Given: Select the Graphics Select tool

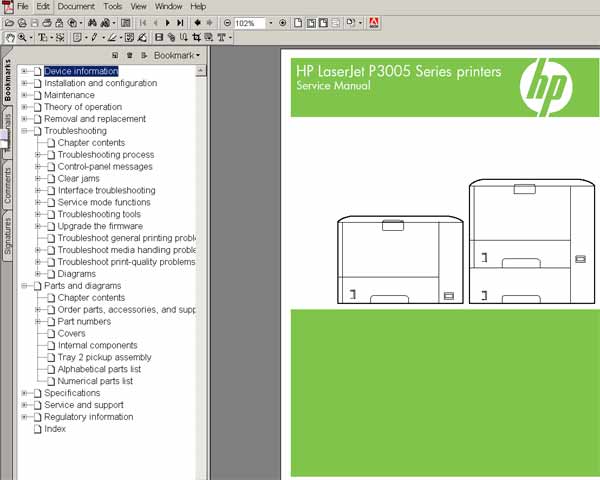Looking at the screenshot, I should (60, 38).
